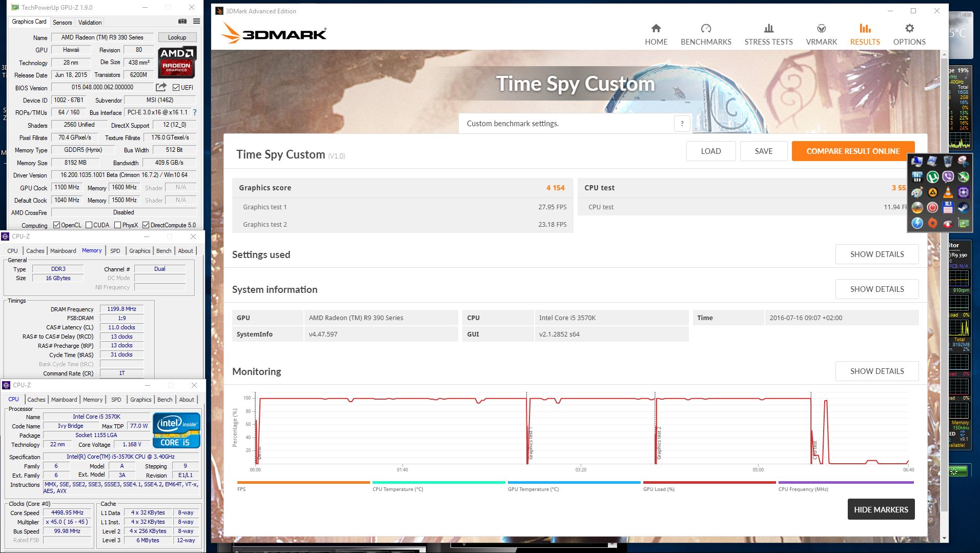Open the 3DMark Home section

656,35
